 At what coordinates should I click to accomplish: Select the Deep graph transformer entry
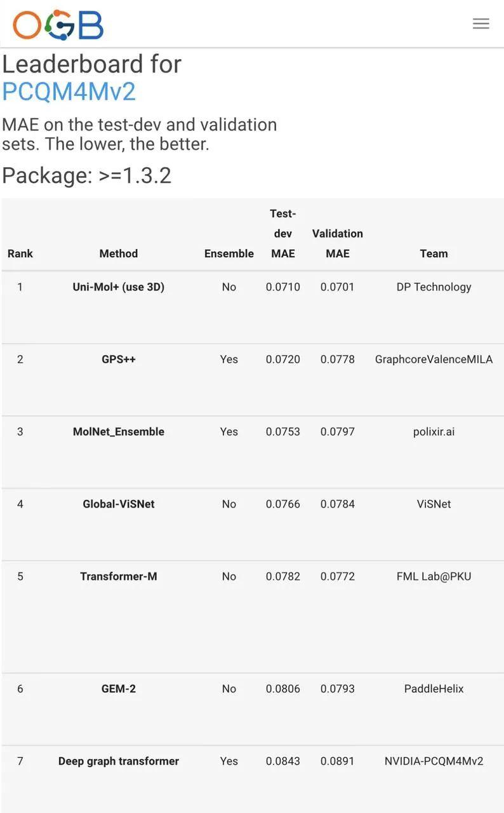tap(119, 762)
